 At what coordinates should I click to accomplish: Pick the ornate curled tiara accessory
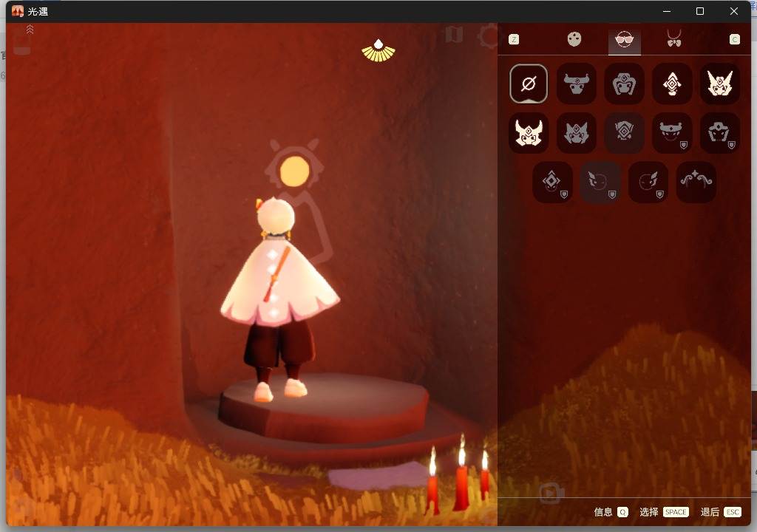pyautogui.click(x=696, y=182)
